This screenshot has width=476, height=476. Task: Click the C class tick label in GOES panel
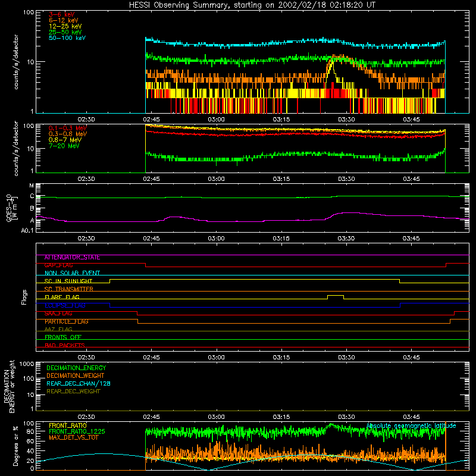point(32,196)
